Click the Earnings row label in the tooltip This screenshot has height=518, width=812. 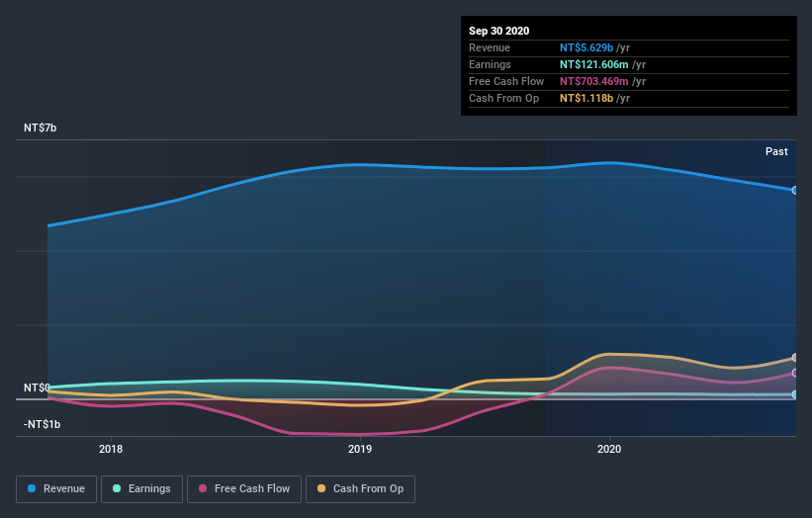(490, 64)
